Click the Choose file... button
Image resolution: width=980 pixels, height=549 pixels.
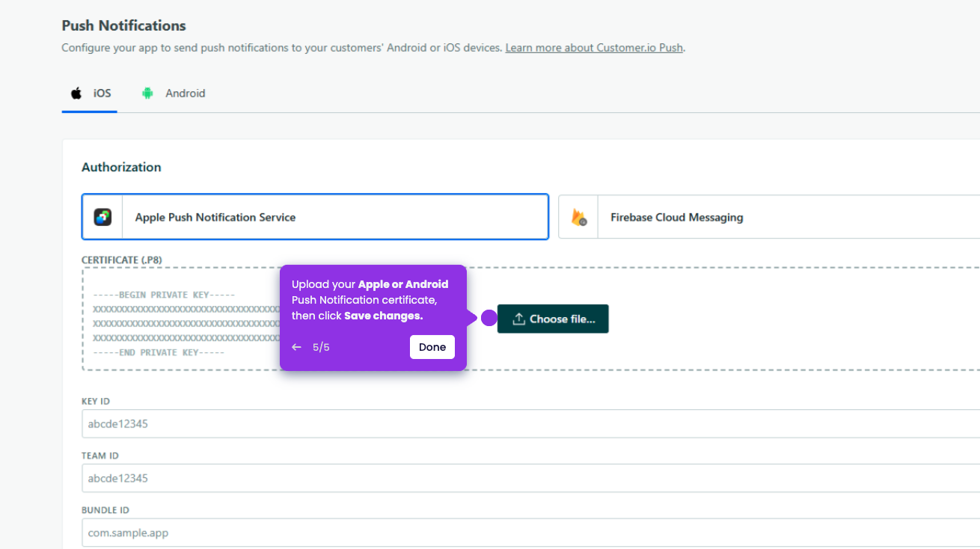coord(553,319)
